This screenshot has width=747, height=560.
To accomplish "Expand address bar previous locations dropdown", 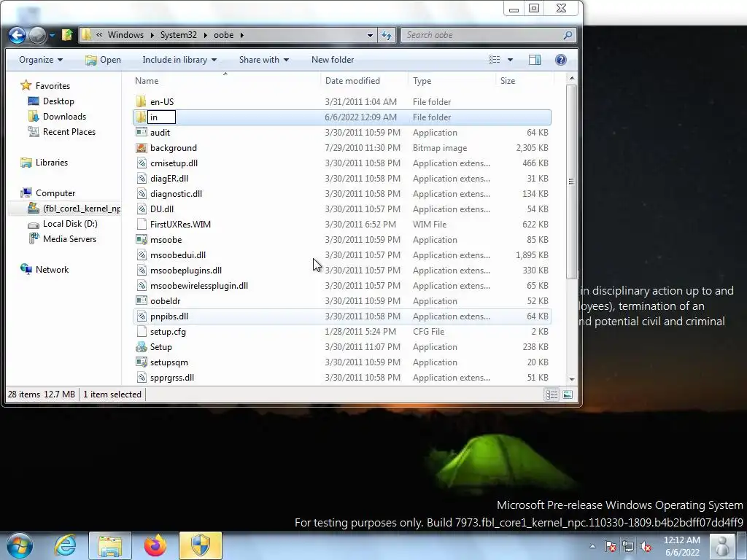I will pos(370,35).
